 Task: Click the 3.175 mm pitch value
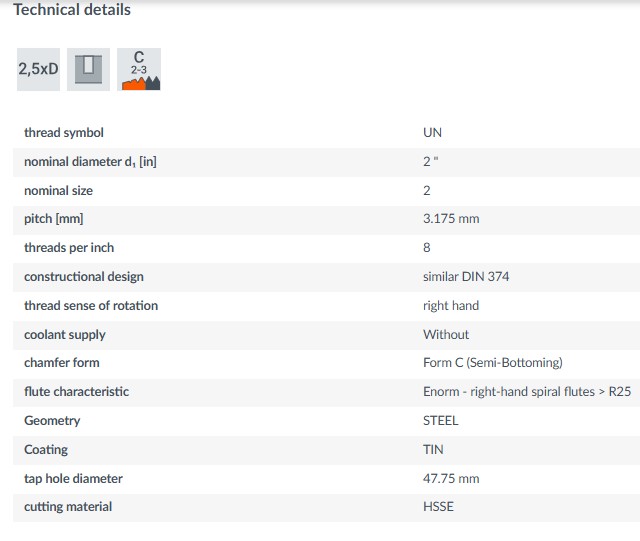[x=451, y=219]
